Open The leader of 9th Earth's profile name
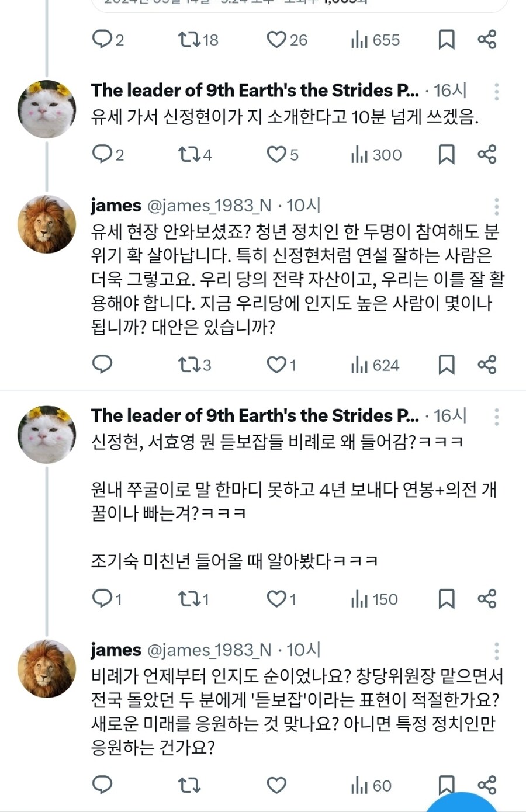526x812 pixels. point(251,91)
